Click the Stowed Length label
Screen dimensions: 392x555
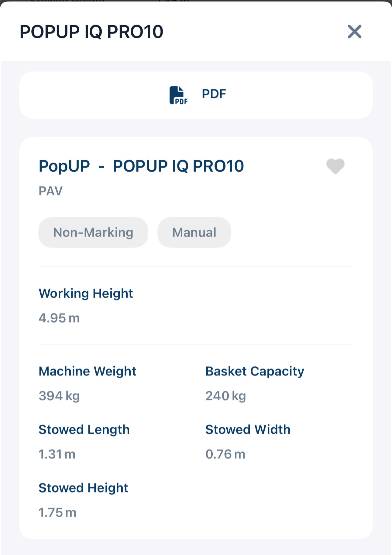click(x=84, y=430)
